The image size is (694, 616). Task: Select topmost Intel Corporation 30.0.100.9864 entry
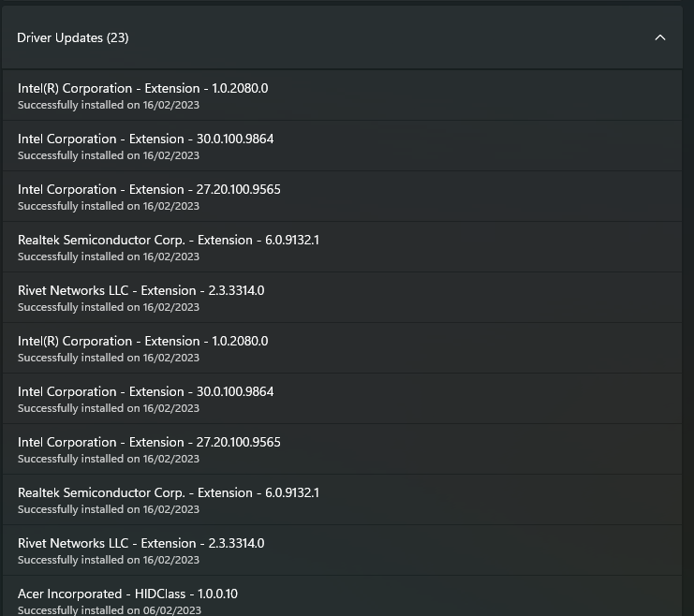[x=342, y=146]
